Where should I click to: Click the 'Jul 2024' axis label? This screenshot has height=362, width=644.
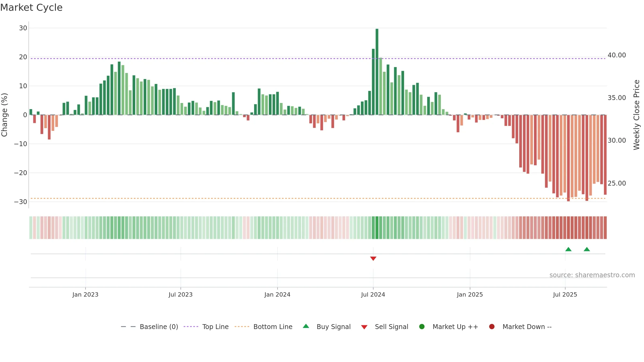(373, 294)
